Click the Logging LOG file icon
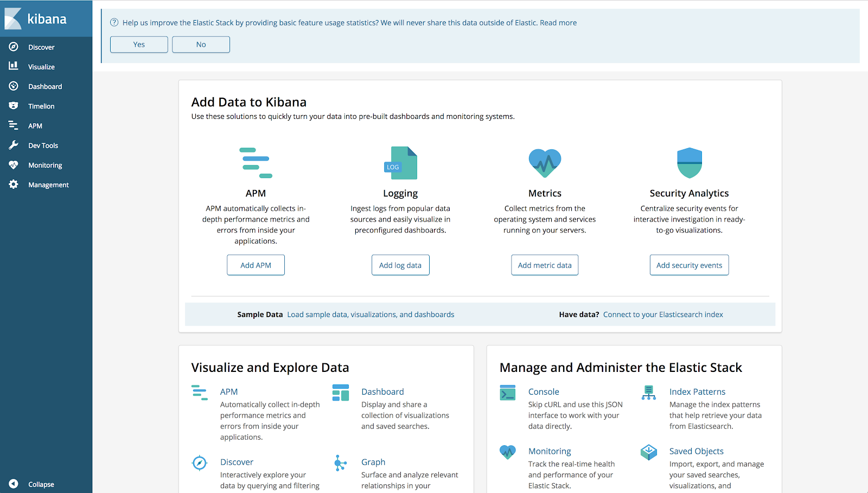868x493 pixels. click(400, 163)
